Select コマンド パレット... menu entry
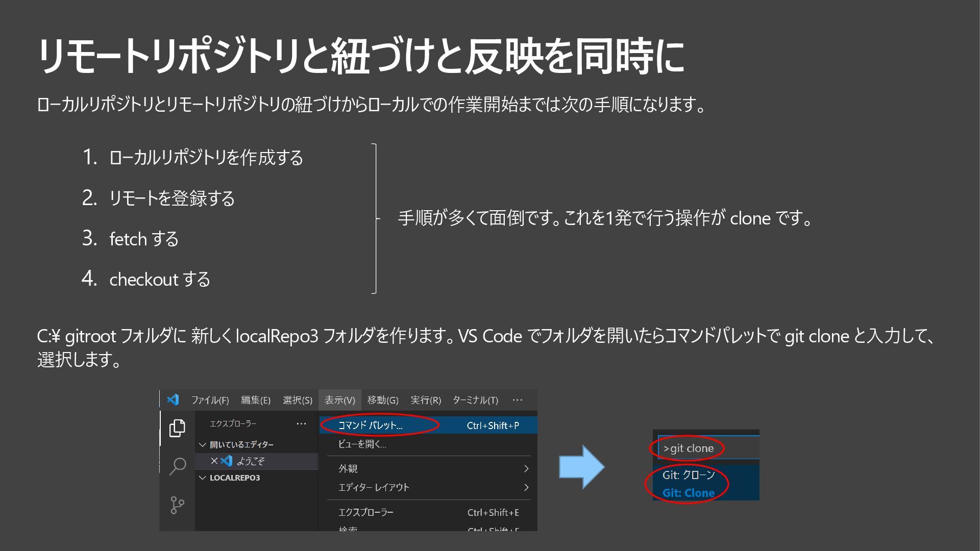The image size is (980, 551). [x=371, y=425]
